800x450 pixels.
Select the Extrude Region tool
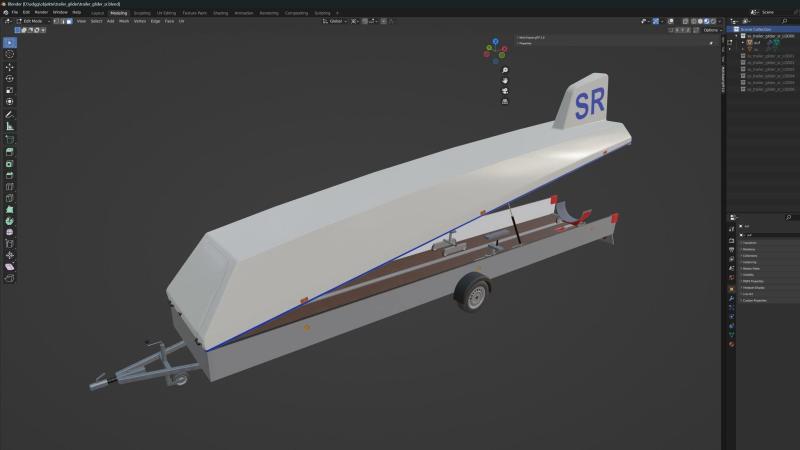(10, 152)
